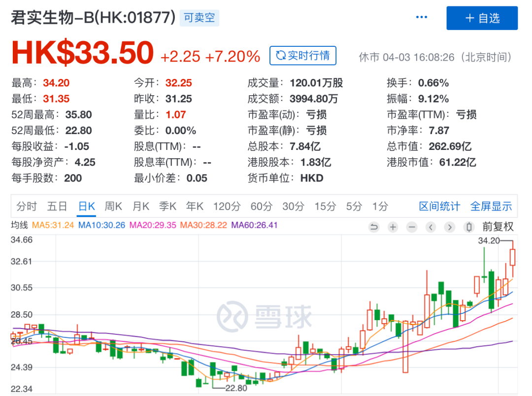
Task: Click the stock title 君实生物-B(HK:01877)
Action: (93, 17)
